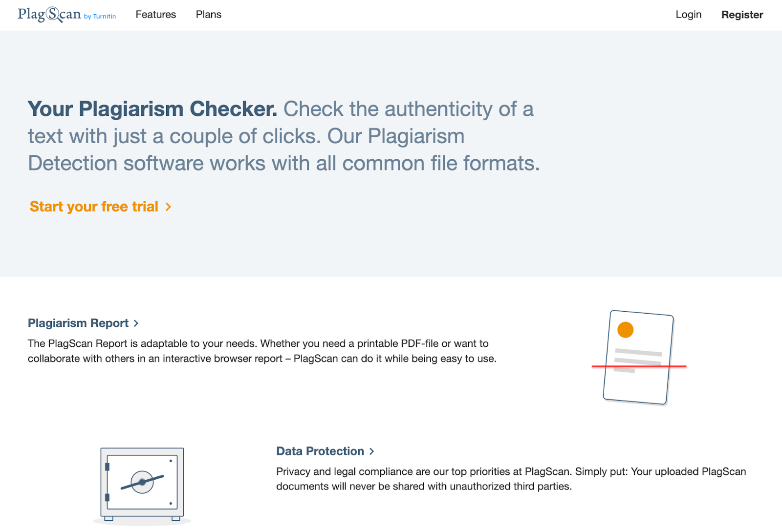
Task: Click the chevron beside Plagiarism Report
Action: click(x=136, y=323)
